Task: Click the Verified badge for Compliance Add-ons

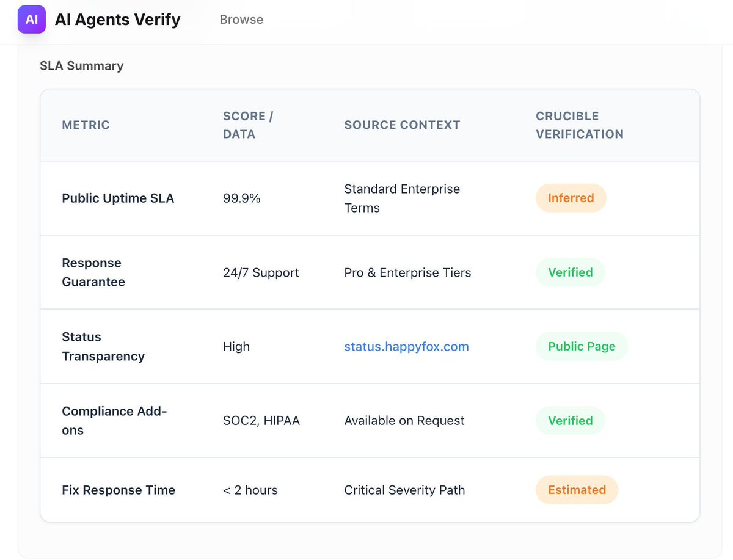Action: 570,421
